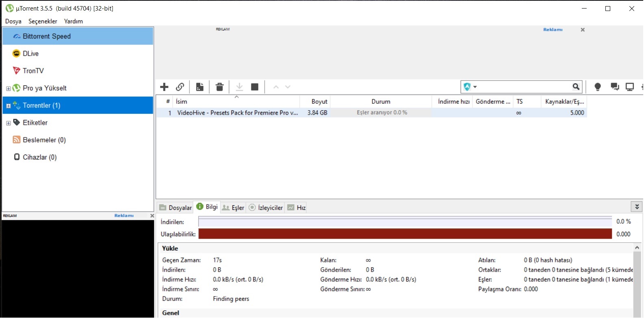This screenshot has height=318, width=644.
Task: Click the 'Finding peers' status text
Action: 231,299
